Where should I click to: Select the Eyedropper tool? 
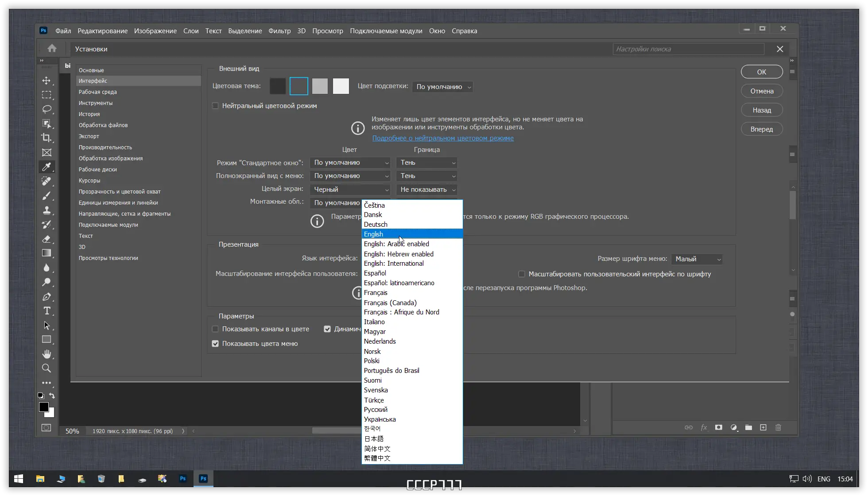click(x=46, y=167)
